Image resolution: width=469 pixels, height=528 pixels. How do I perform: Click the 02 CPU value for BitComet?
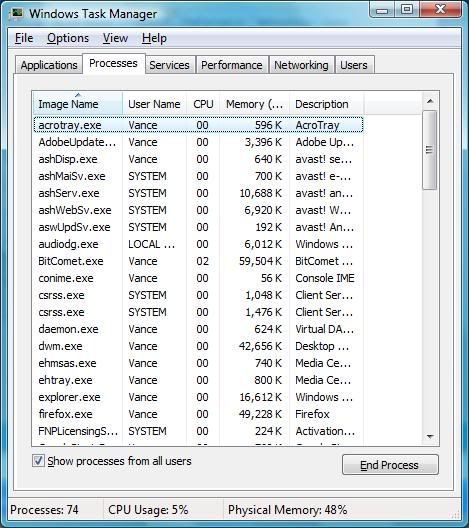202,261
